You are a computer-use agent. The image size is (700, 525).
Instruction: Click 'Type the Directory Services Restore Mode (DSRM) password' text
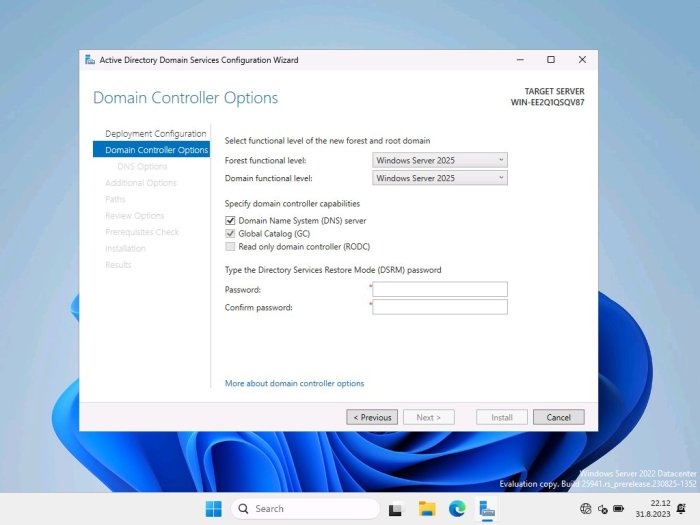[x=333, y=270]
